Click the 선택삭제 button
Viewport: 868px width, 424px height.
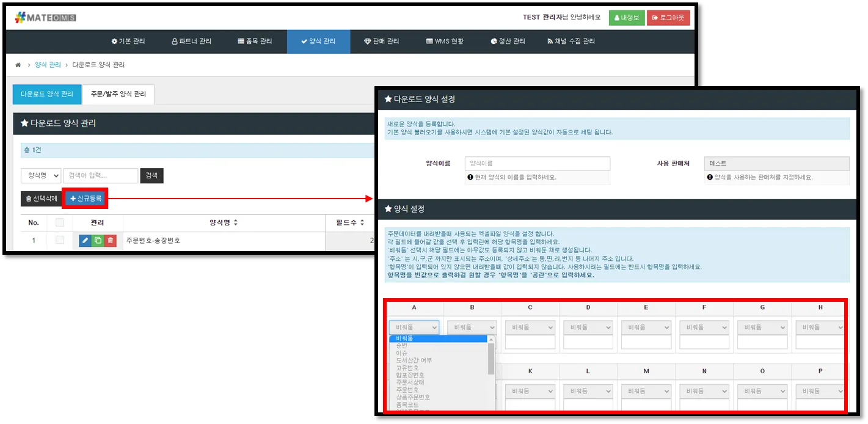[x=42, y=199]
